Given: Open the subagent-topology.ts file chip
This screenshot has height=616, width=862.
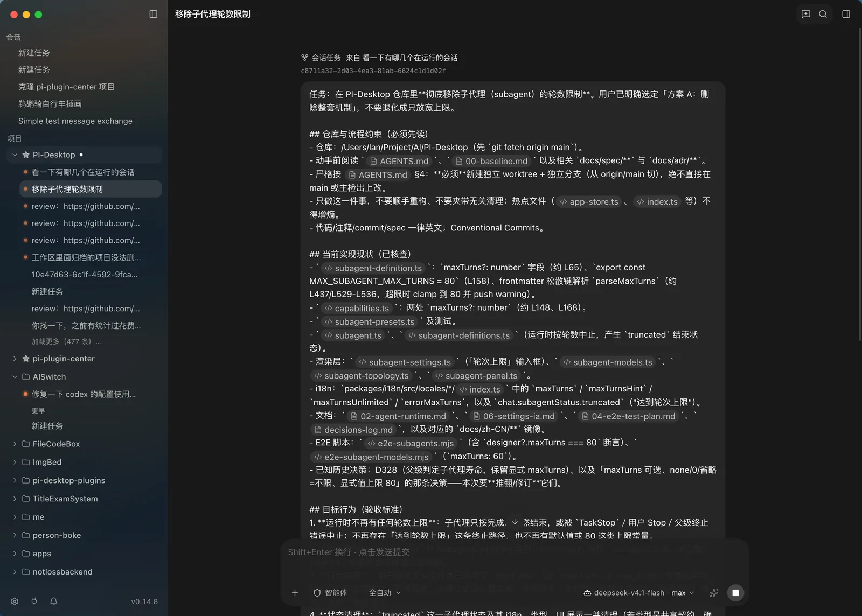Looking at the screenshot, I should [x=362, y=376].
